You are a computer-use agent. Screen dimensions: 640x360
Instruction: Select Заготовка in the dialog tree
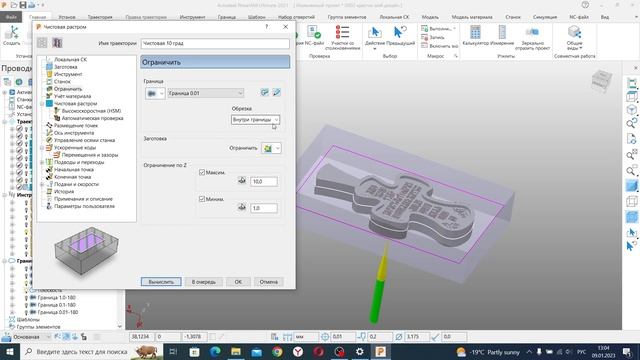click(x=65, y=67)
